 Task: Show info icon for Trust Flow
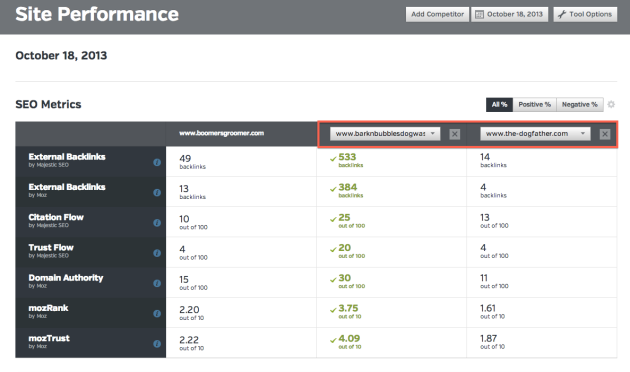click(x=157, y=253)
